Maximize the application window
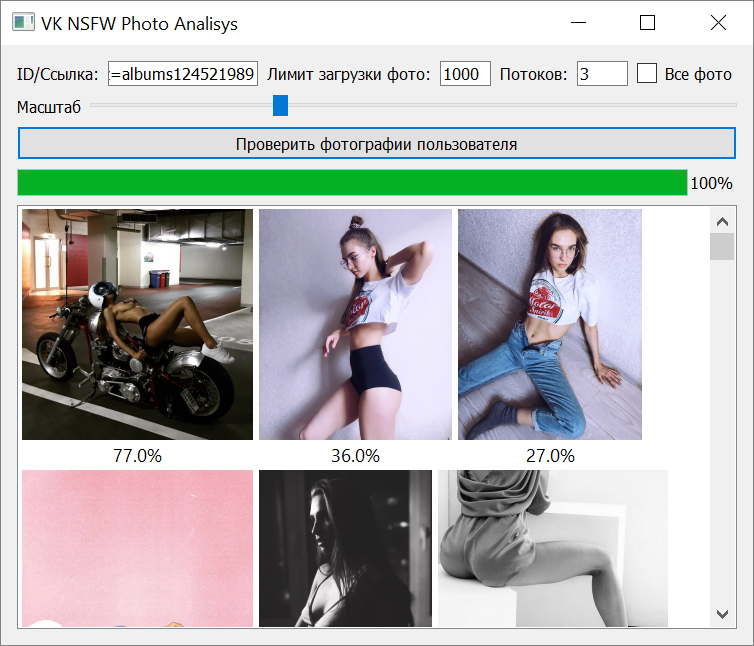 tap(647, 23)
